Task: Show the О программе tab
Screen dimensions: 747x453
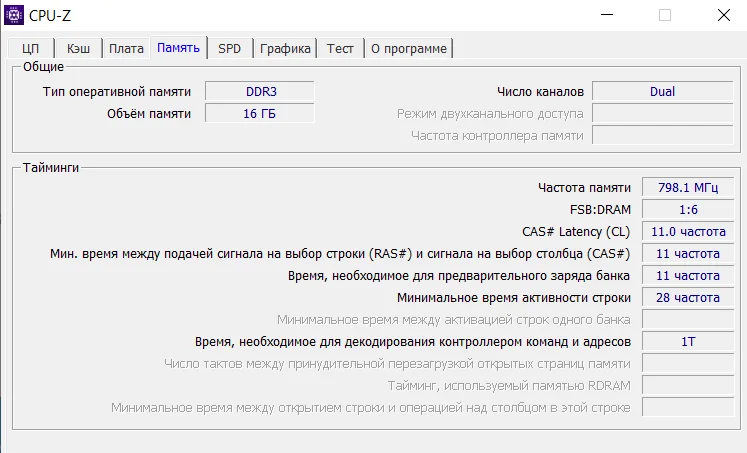Action: coord(409,49)
